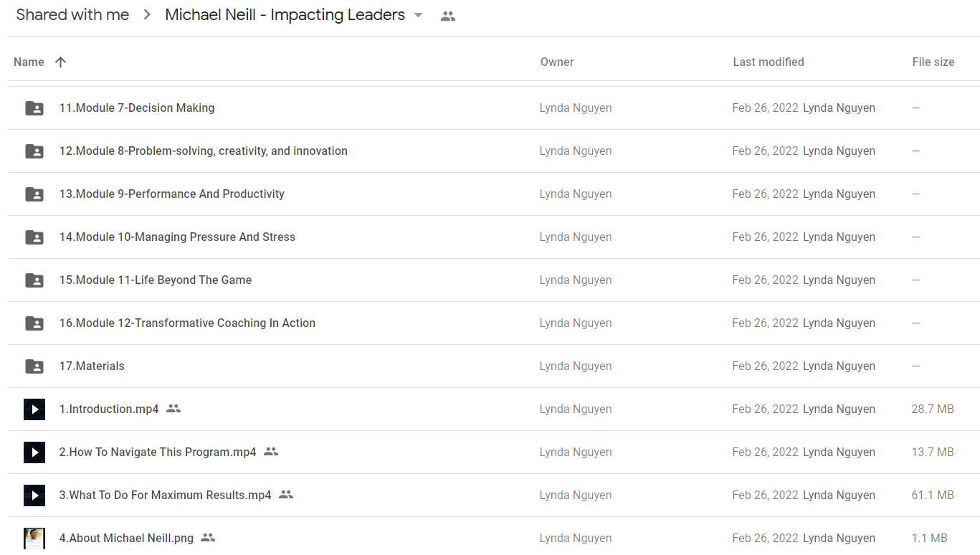Click the shared folder icon for 17.Materials
The height and width of the screenshot is (555, 980).
point(34,366)
